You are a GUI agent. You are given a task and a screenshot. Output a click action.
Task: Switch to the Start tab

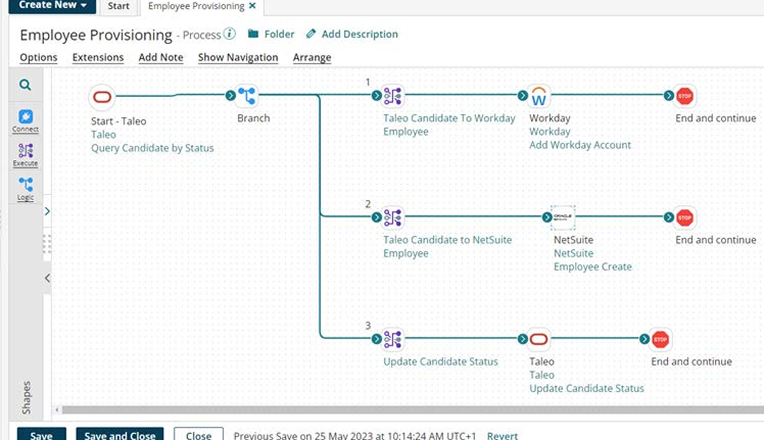tap(118, 7)
